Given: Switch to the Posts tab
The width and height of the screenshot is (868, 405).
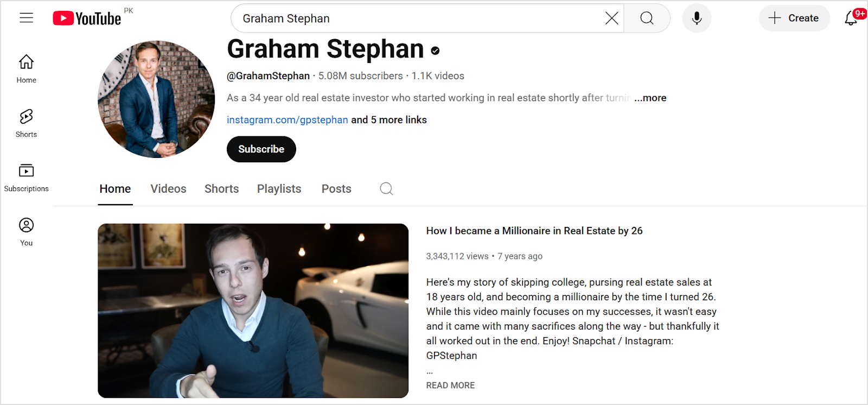Looking at the screenshot, I should tap(336, 189).
